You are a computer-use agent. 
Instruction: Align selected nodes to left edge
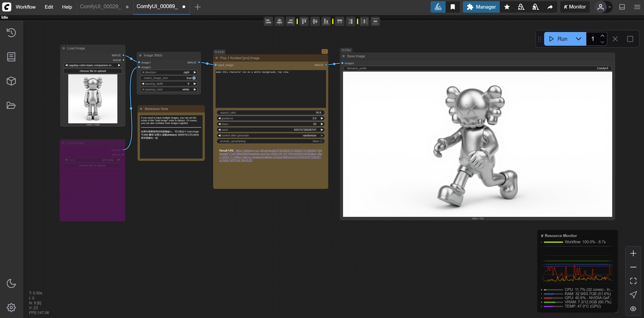(x=268, y=22)
